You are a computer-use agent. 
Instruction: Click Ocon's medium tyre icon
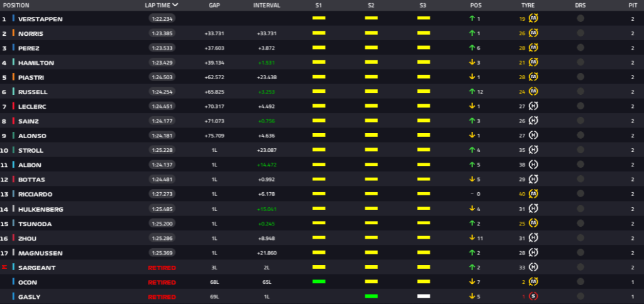[x=533, y=282]
